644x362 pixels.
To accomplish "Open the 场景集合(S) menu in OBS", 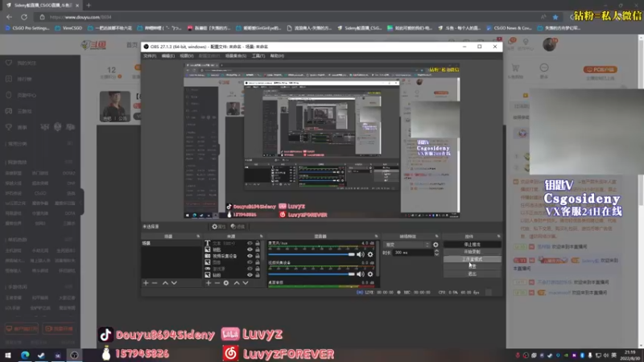I will click(236, 56).
